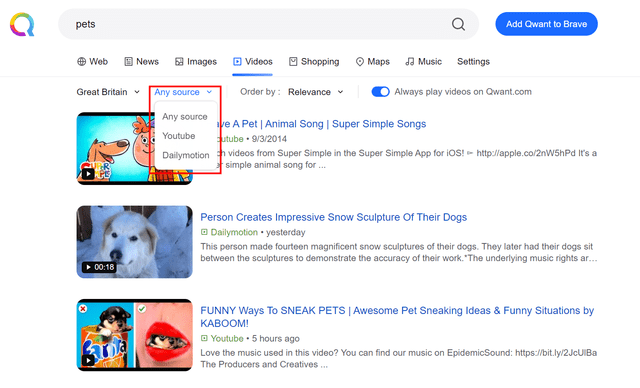Open FUNNY Ways To SNEAK PETS link

[397, 317]
